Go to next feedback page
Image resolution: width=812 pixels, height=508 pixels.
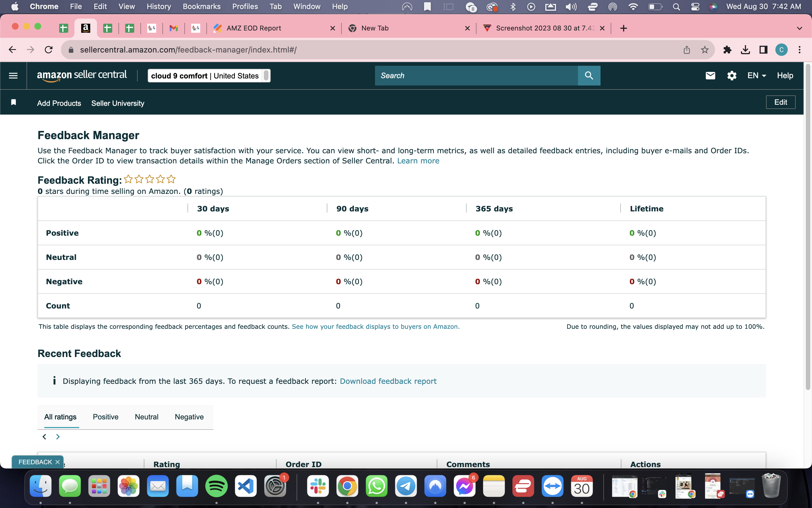pyautogui.click(x=58, y=436)
